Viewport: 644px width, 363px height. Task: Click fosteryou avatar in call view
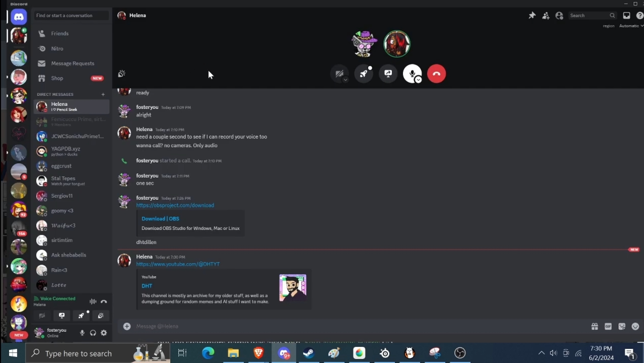click(364, 44)
